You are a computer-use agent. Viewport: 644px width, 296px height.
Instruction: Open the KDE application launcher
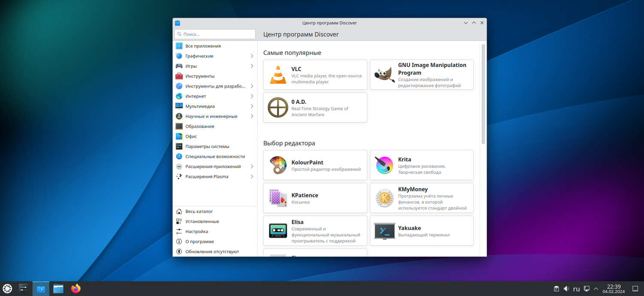coord(7,289)
